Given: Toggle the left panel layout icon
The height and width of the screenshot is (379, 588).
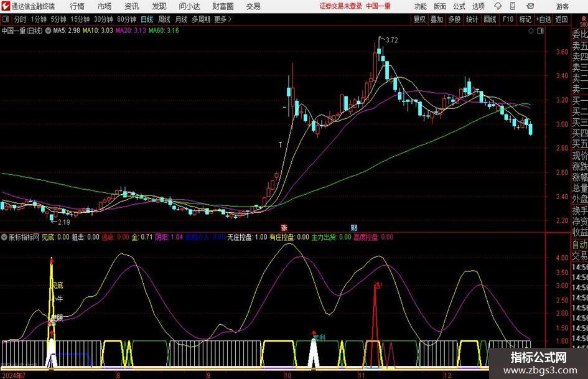Looking at the screenshot, I should coord(5,19).
